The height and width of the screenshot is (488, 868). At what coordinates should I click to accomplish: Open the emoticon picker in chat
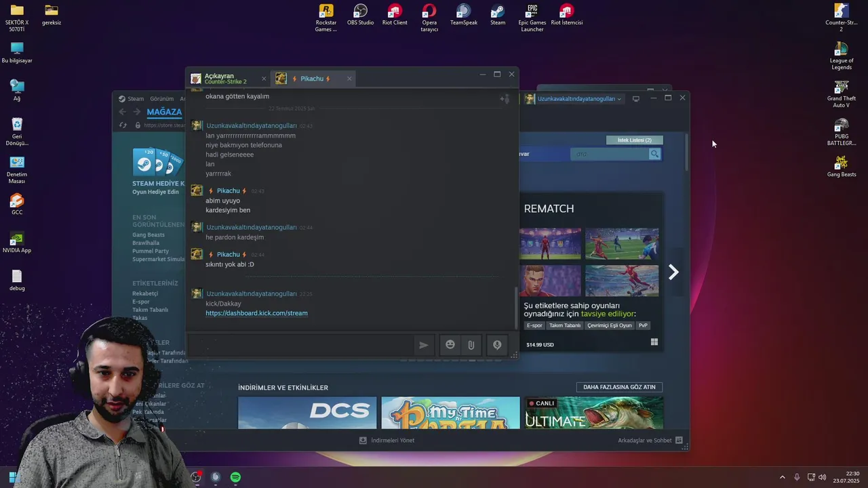[450, 345]
